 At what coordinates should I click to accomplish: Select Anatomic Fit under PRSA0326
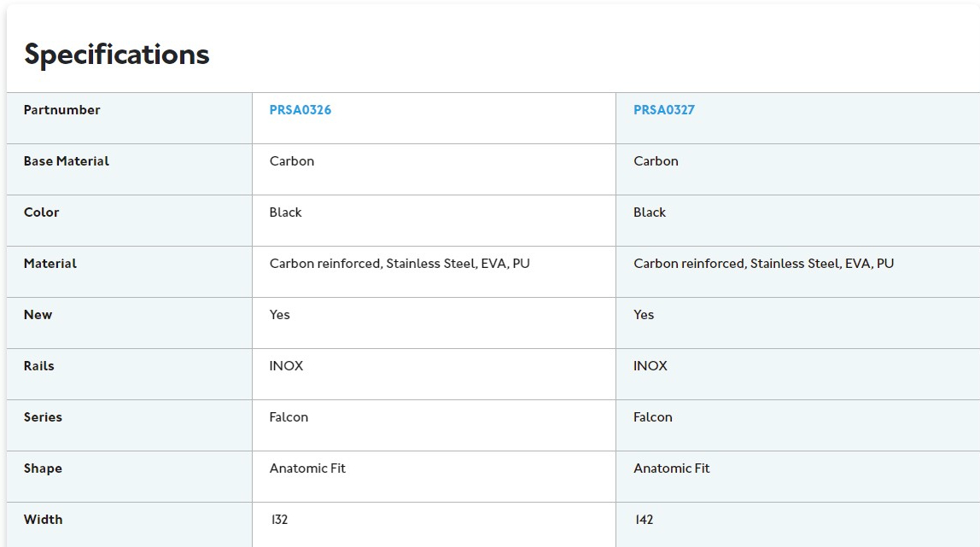[x=308, y=468]
